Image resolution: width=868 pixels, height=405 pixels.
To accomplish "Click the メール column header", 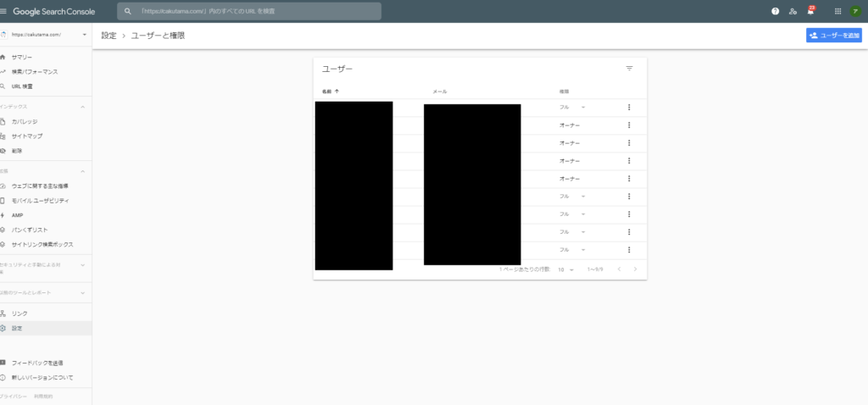I will (440, 92).
